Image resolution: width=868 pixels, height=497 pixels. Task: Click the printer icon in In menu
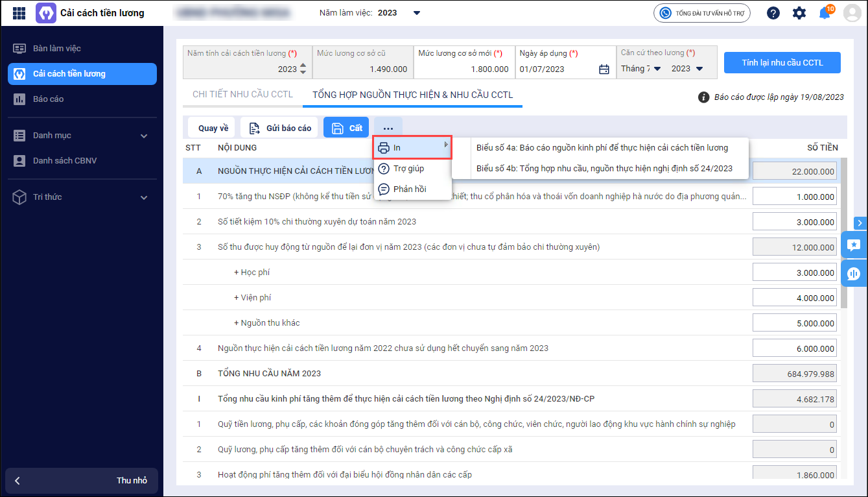pos(384,147)
